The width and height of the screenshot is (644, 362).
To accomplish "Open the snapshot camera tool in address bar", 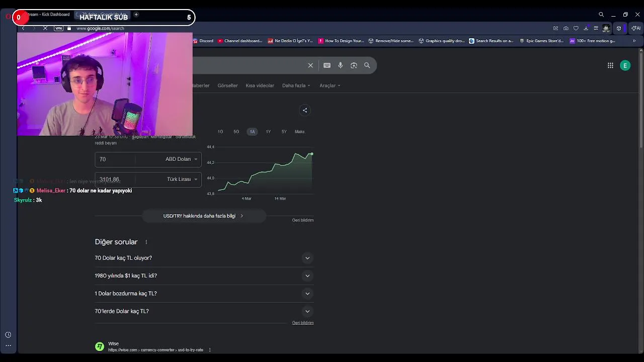I will click(566, 28).
